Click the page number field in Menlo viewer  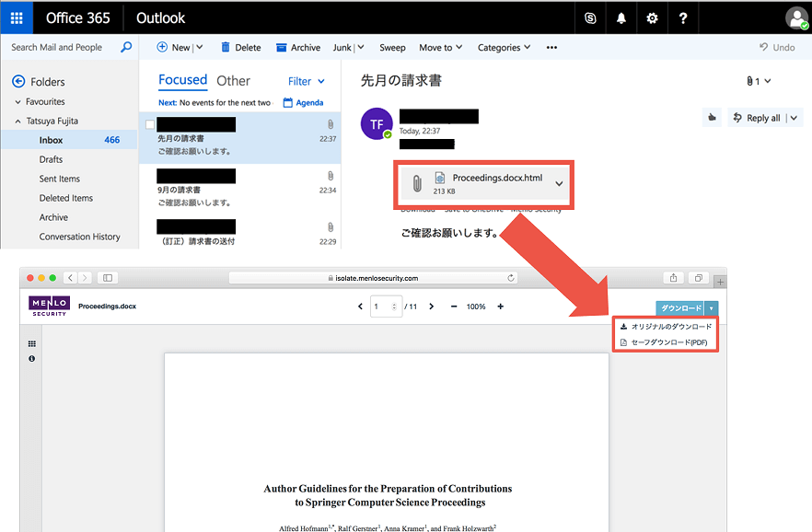pyautogui.click(x=387, y=306)
